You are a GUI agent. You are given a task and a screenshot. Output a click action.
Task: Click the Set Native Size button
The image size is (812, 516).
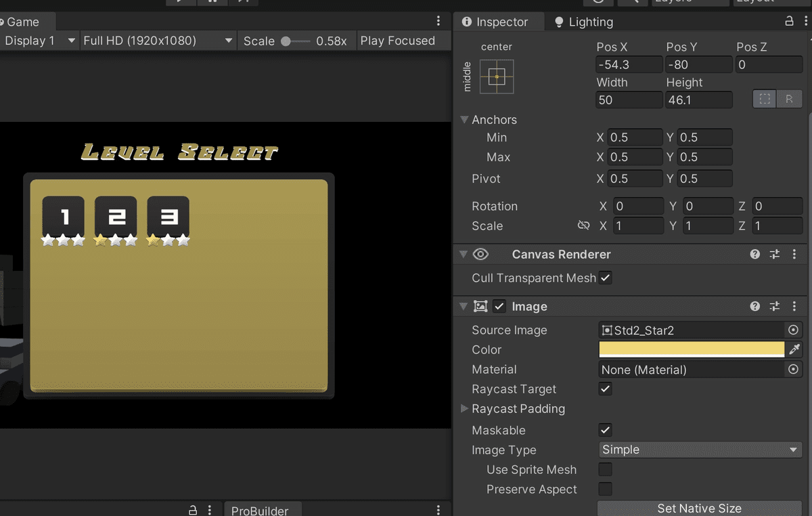700,508
